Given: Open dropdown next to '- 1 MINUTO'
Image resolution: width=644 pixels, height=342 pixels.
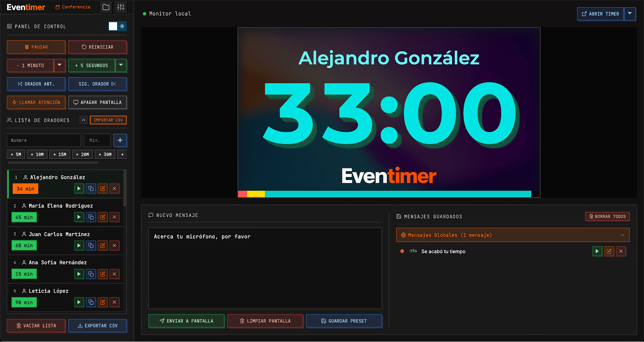Looking at the screenshot, I should click(x=59, y=65).
